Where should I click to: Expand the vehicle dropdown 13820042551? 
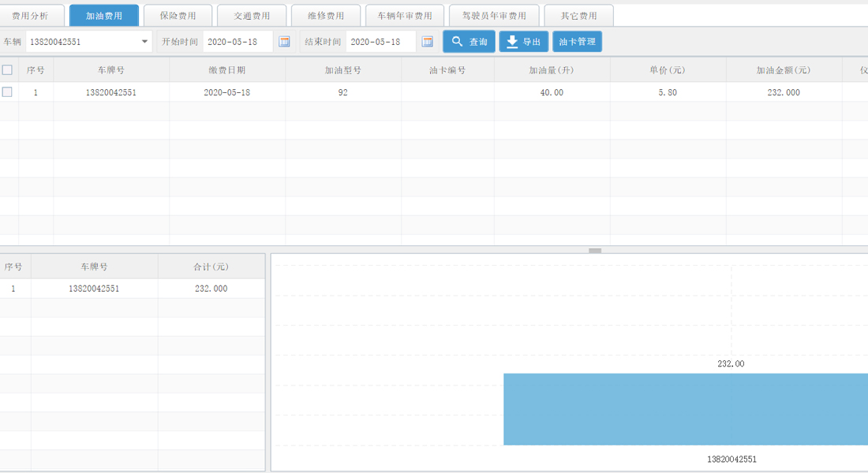(144, 42)
